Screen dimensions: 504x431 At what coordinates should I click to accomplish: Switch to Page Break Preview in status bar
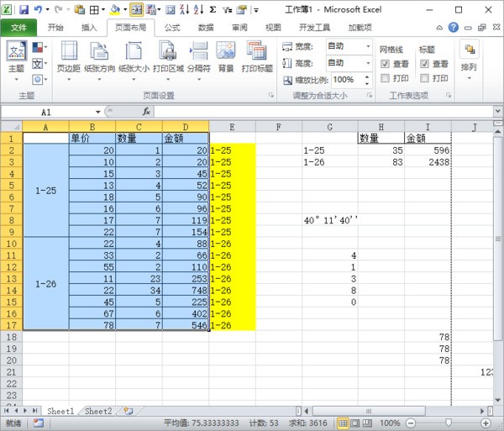pos(367,423)
